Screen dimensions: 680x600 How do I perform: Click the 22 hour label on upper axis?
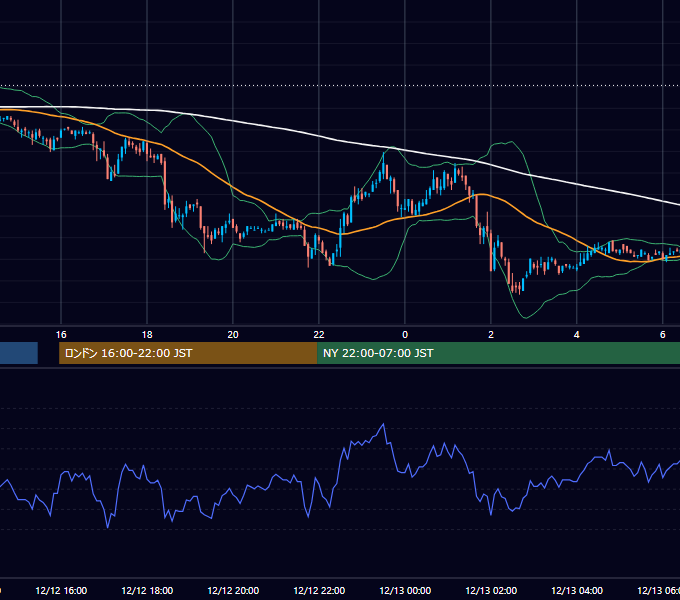319,335
